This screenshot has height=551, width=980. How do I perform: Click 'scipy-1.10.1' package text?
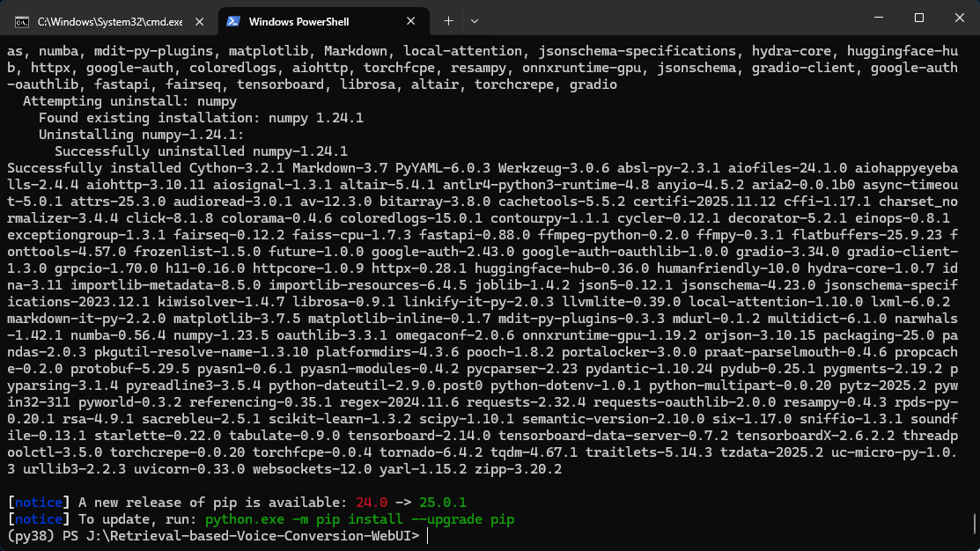pos(467,419)
